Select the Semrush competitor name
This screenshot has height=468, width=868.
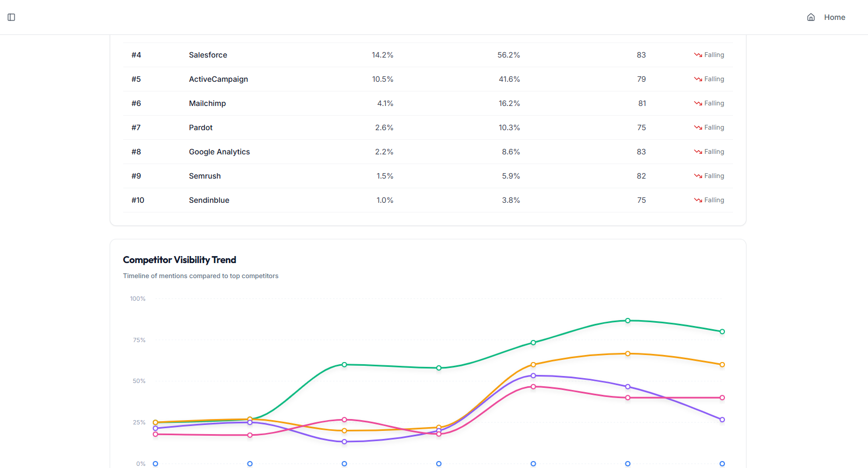(205, 176)
